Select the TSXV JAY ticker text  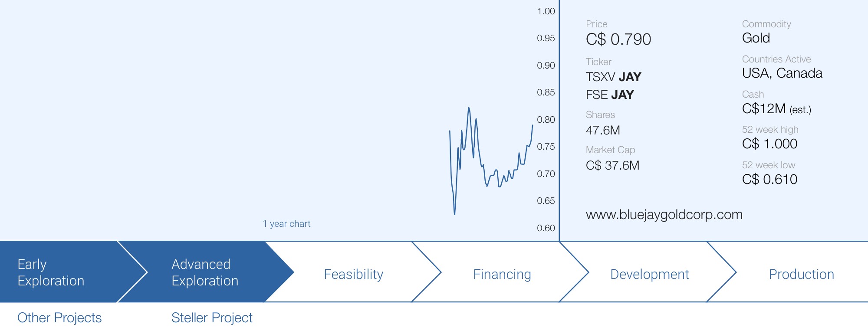point(613,77)
